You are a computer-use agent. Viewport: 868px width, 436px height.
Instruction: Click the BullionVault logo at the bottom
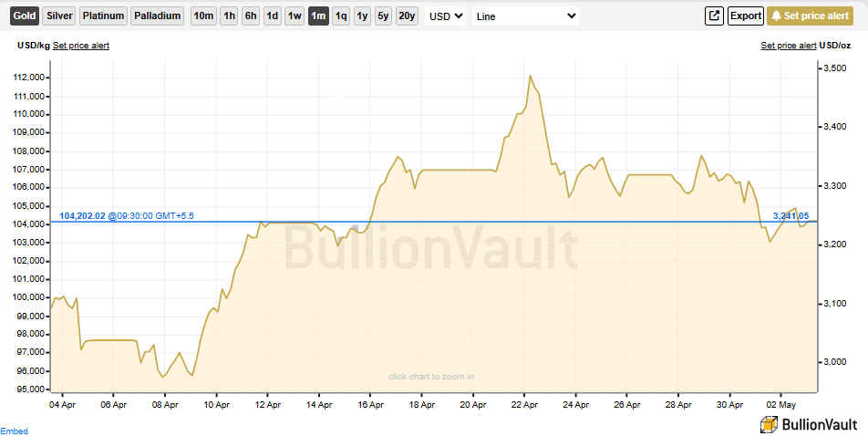(808, 425)
